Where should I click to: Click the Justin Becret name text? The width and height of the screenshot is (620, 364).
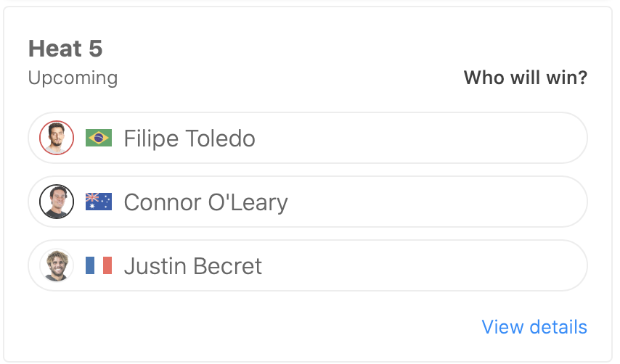pos(192,265)
